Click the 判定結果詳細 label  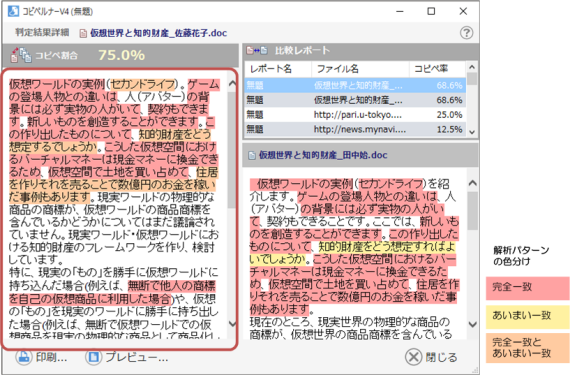[x=42, y=32]
